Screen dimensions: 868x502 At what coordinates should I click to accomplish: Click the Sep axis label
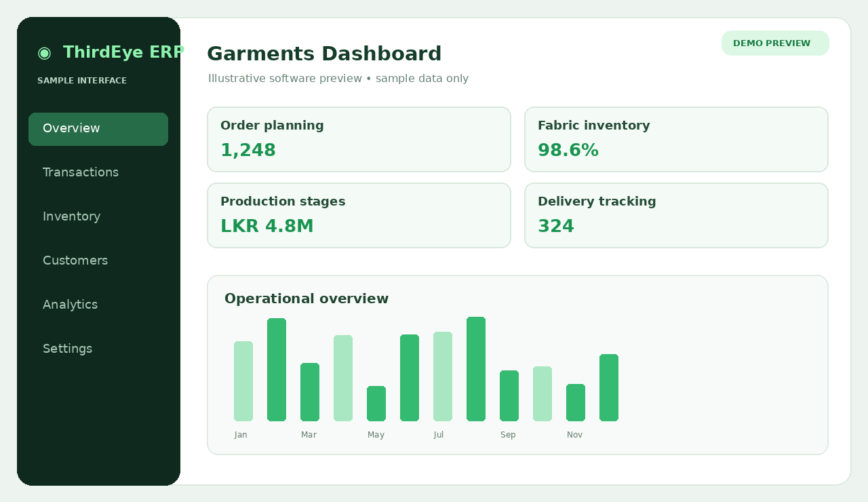tap(508, 435)
